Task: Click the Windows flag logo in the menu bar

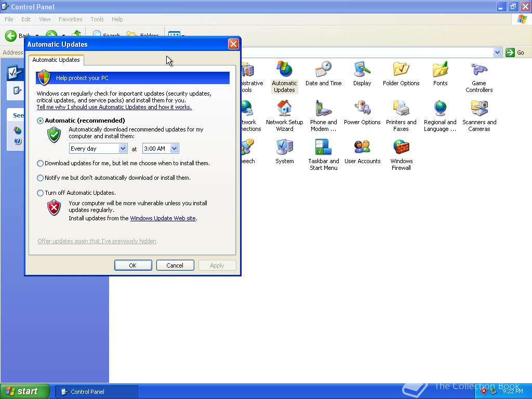Action: click(x=522, y=19)
